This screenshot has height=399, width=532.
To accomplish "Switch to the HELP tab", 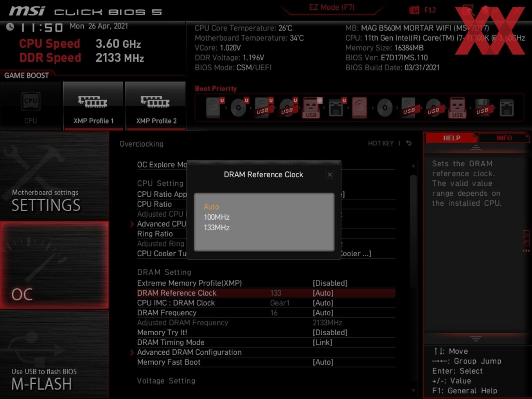I will click(x=451, y=138).
